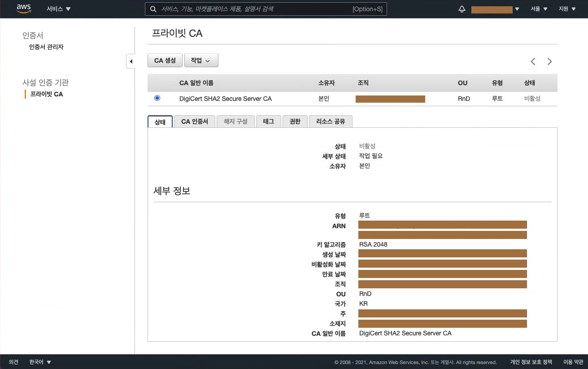Click the RSA 2048 key algorithm value
The height and width of the screenshot is (369, 588).
pyautogui.click(x=373, y=244)
